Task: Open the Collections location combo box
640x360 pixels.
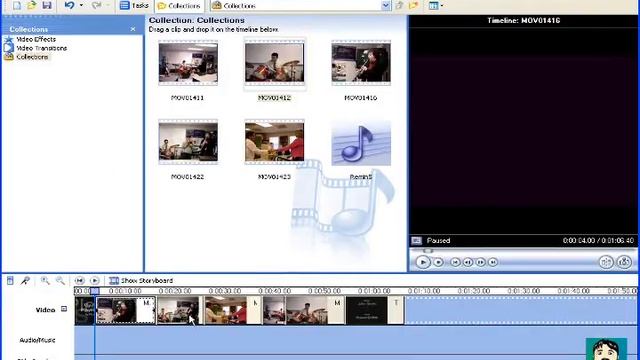Action: (x=300, y=5)
